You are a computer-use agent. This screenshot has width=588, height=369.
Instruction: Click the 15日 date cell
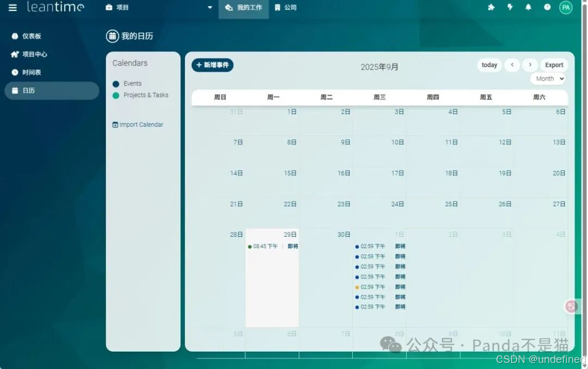tap(272, 182)
